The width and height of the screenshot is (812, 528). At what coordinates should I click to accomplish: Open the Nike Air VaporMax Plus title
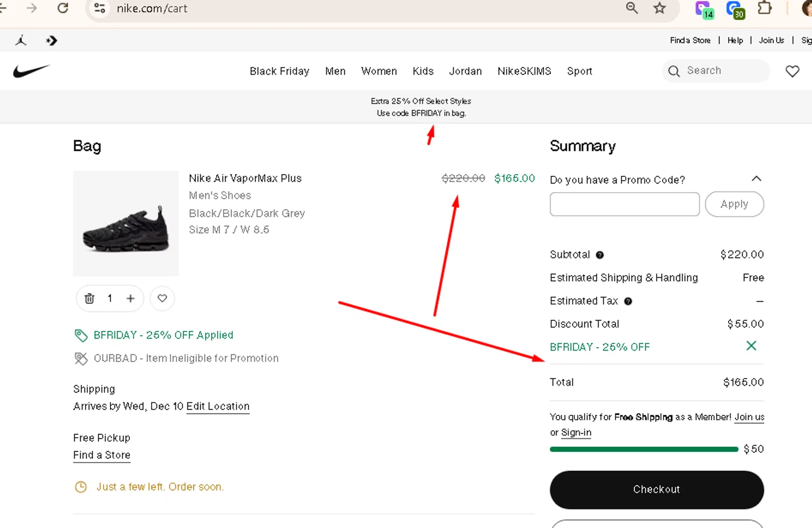[x=245, y=178]
